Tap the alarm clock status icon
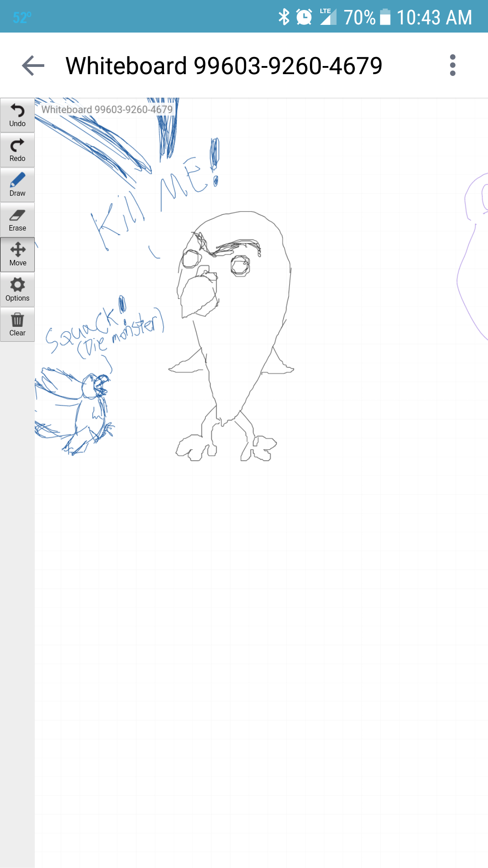 304,17
